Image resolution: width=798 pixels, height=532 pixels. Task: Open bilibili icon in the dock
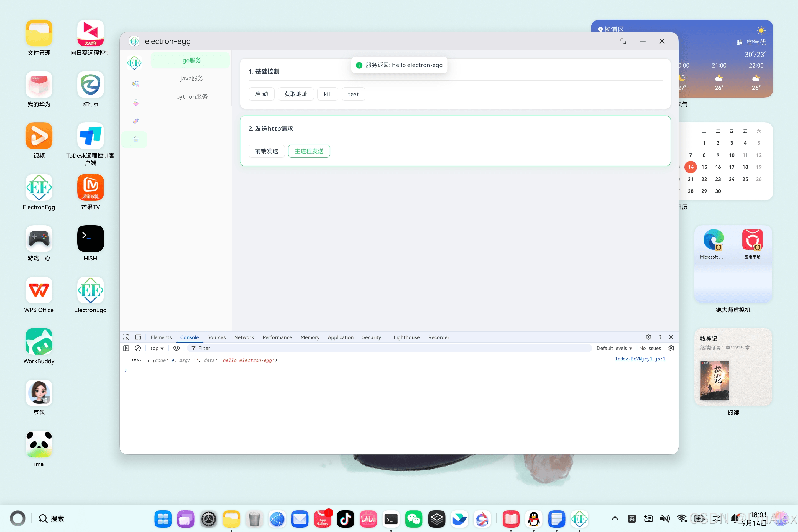(368, 519)
